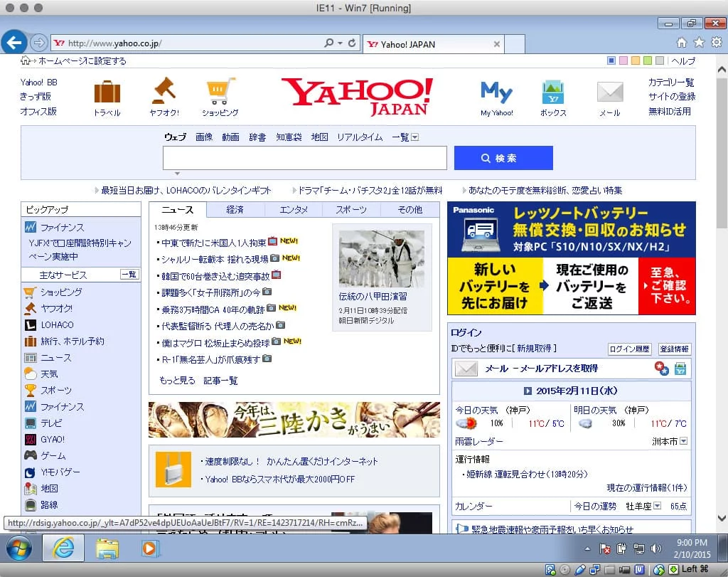Click the Windows Start orb
The height and width of the screenshot is (577, 728).
tap(19, 549)
